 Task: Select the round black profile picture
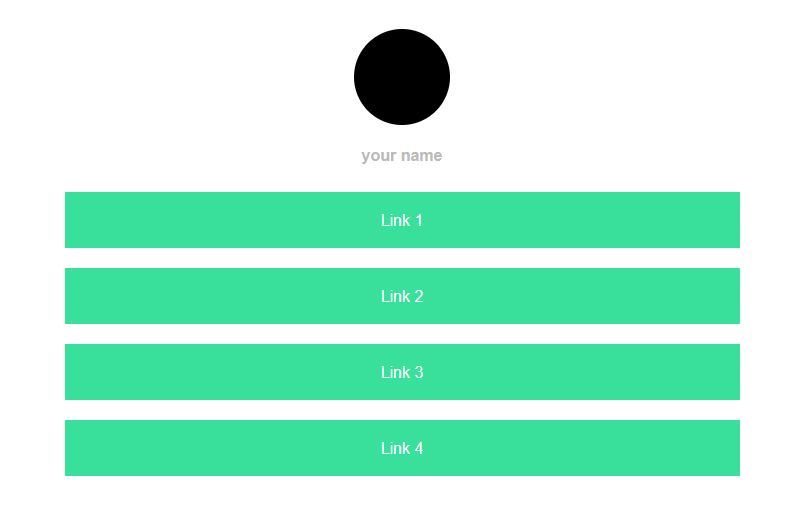click(402, 77)
